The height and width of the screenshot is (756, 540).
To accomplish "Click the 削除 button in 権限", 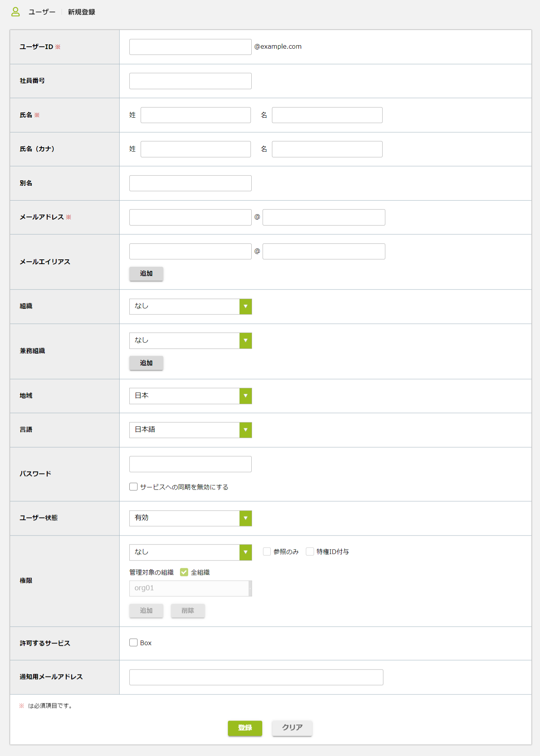I will point(188,611).
